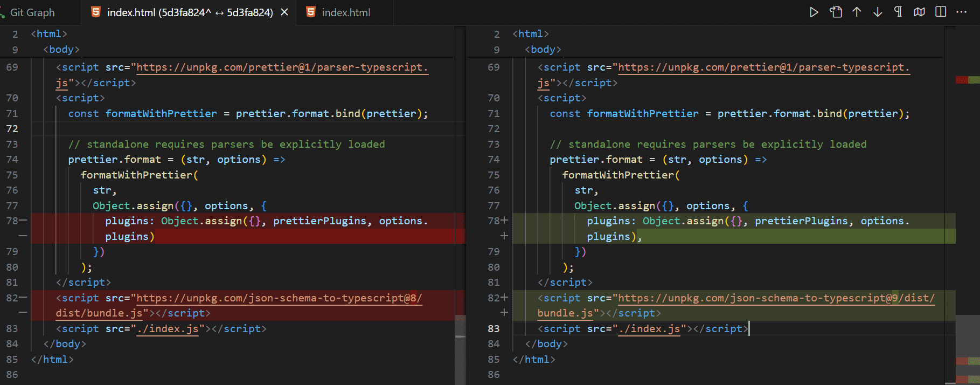Click minus marker at left line 82
The height and width of the screenshot is (385, 980).
23,298
